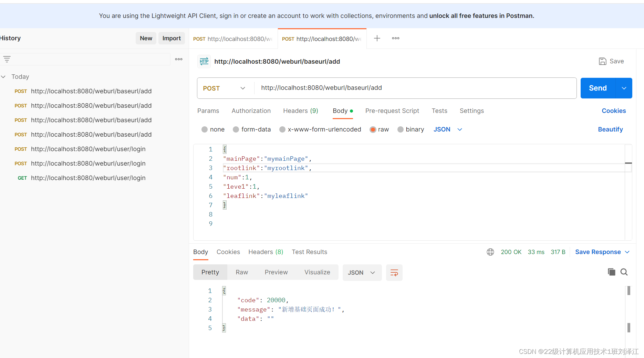Copy response body with the copy icon
Image resolution: width=644 pixels, height=358 pixels.
pos(612,272)
